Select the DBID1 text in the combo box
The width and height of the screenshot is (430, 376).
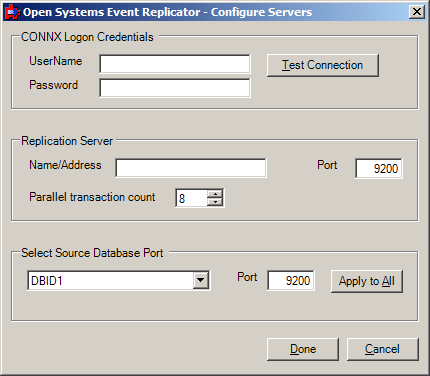click(x=47, y=281)
